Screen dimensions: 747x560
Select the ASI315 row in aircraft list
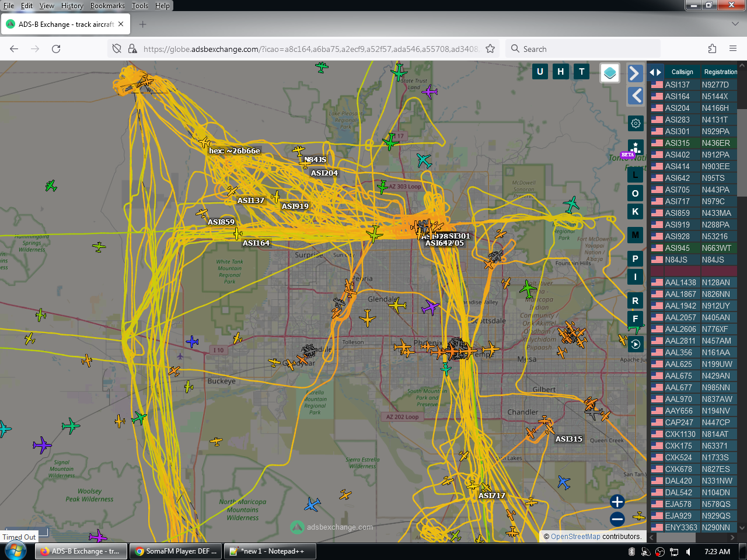tap(694, 143)
